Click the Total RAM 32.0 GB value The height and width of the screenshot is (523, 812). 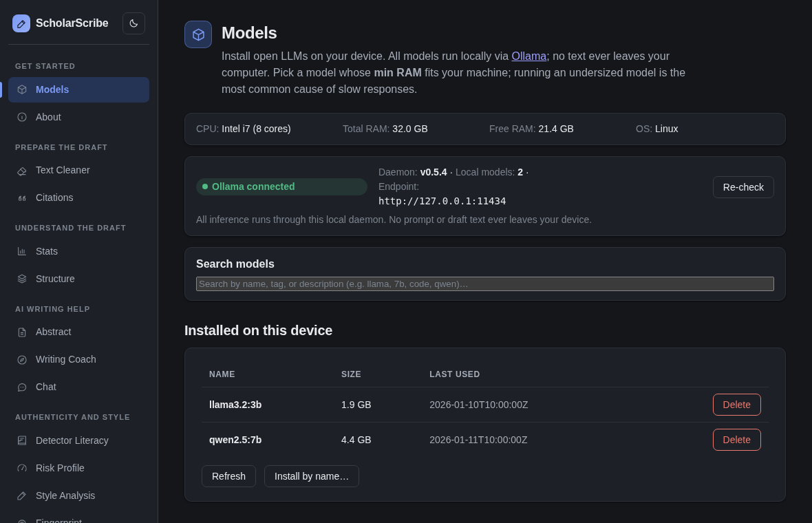[x=409, y=129]
